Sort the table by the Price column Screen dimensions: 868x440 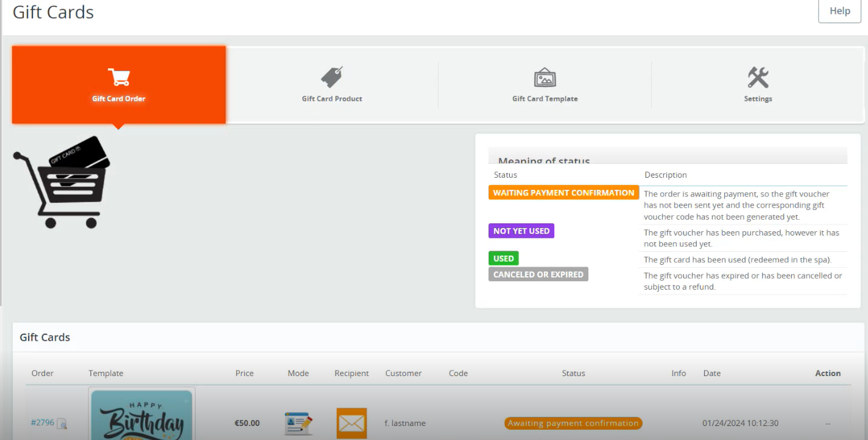click(x=244, y=373)
